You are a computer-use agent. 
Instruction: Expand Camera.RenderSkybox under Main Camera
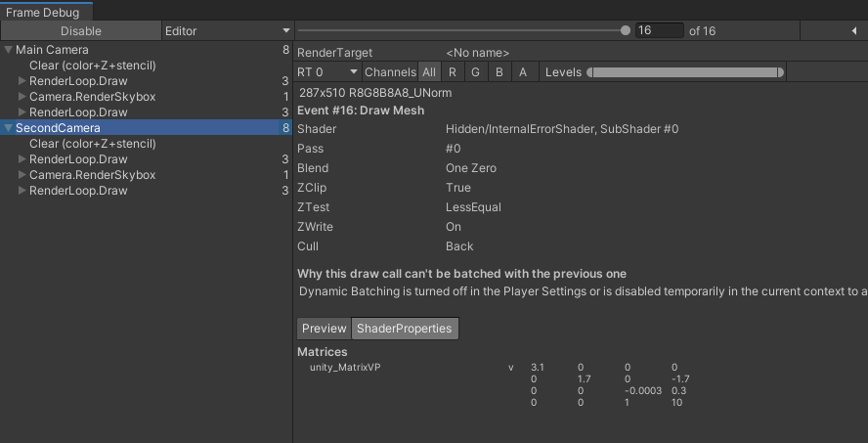(22, 97)
